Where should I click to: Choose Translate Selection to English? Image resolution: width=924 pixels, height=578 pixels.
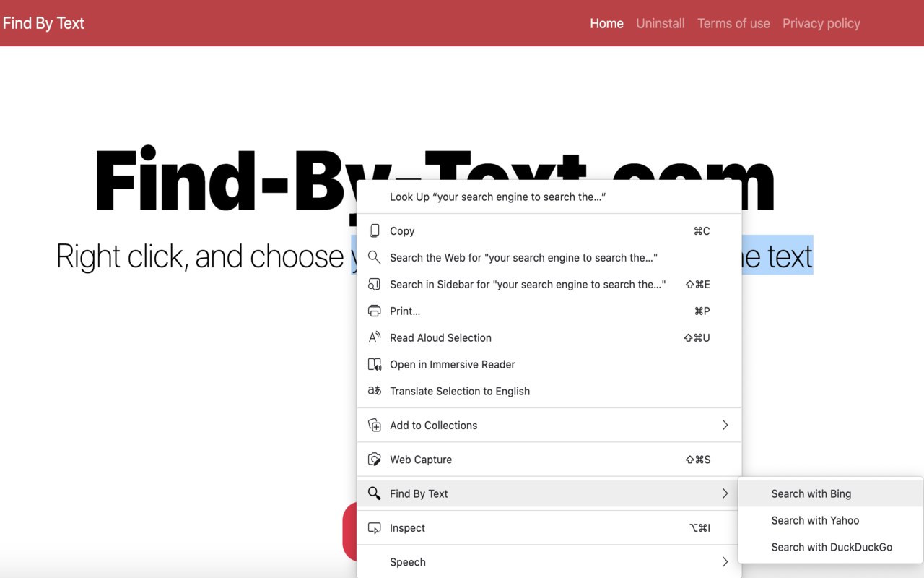pos(549,392)
